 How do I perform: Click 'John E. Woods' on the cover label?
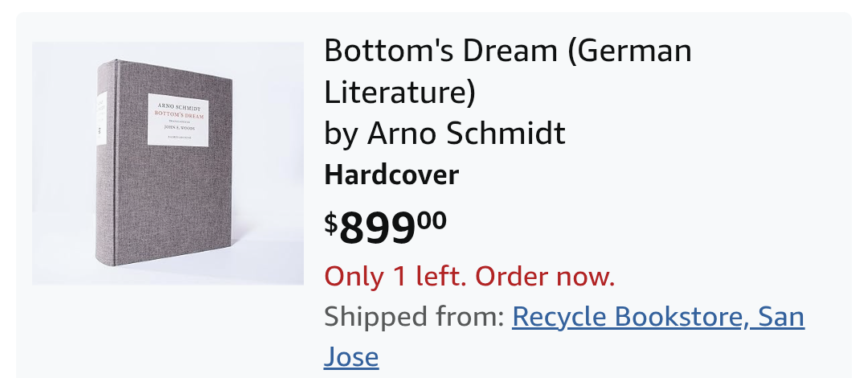click(x=179, y=128)
